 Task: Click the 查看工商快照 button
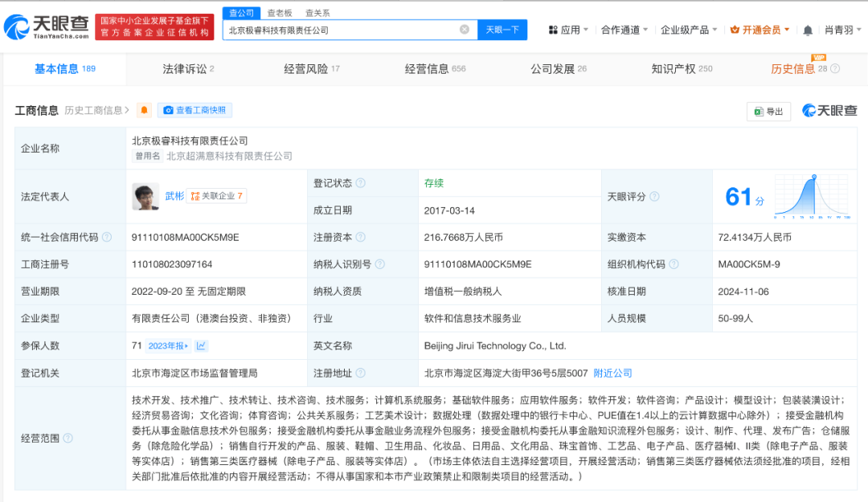point(194,110)
